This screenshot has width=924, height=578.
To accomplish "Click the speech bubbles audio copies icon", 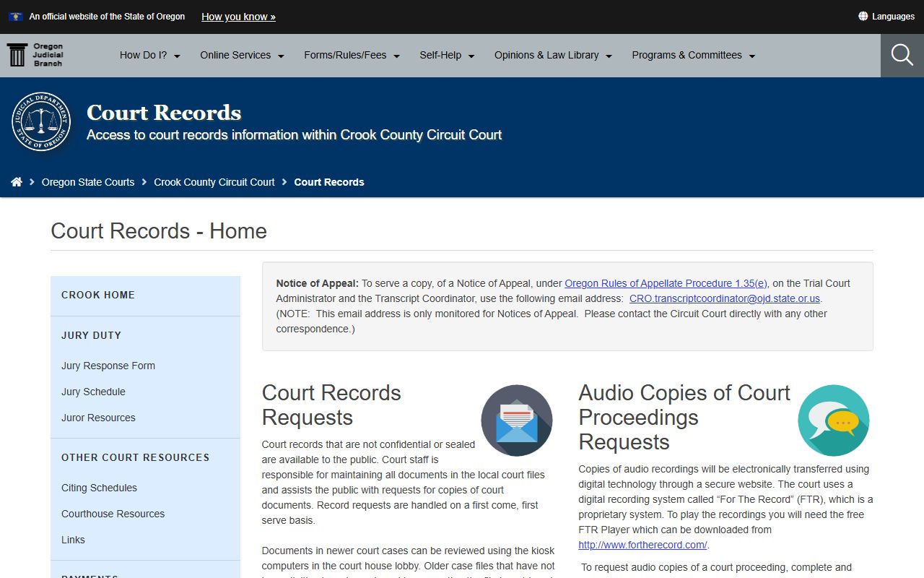I will [x=834, y=420].
